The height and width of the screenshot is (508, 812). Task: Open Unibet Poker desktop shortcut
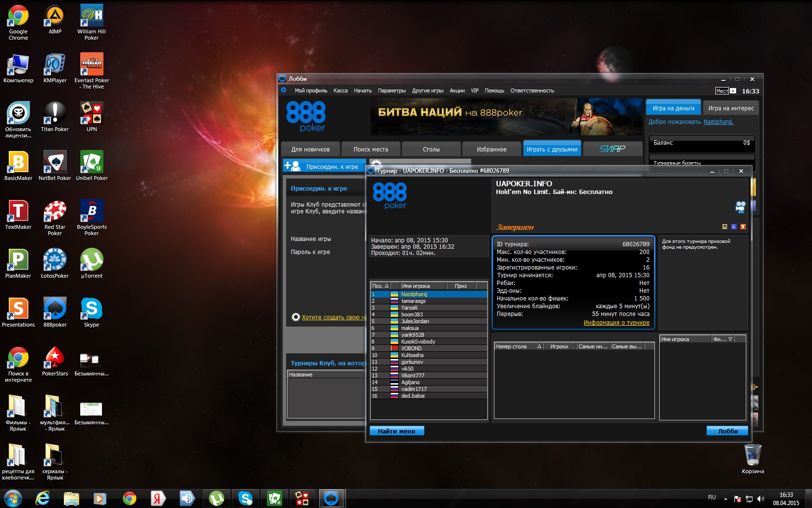92,165
